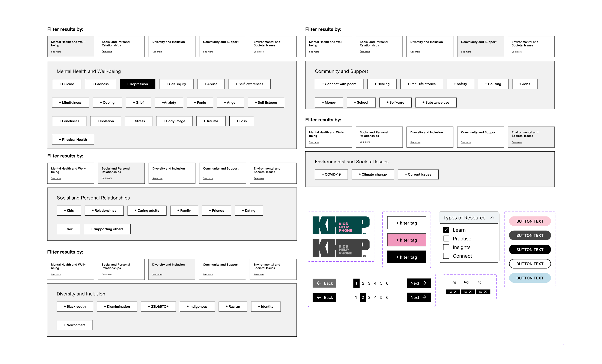
Task: Click the white '+ filter tag' sample
Action: point(406,223)
